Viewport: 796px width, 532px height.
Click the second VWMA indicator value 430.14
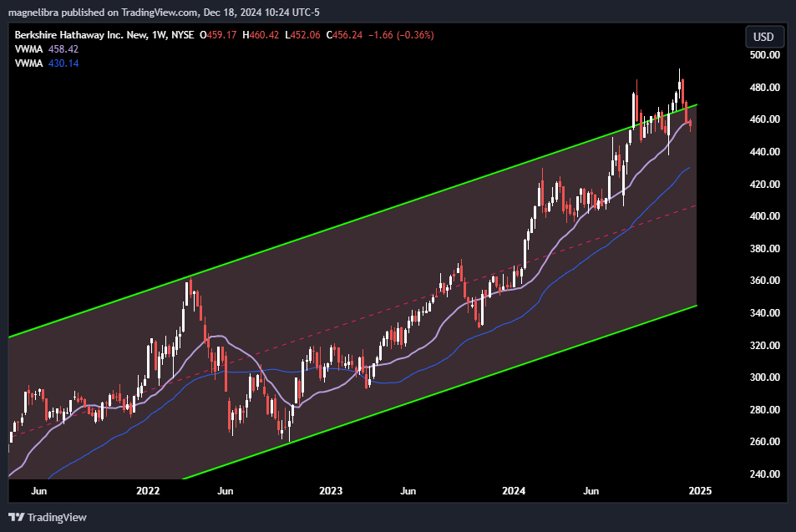63,63
